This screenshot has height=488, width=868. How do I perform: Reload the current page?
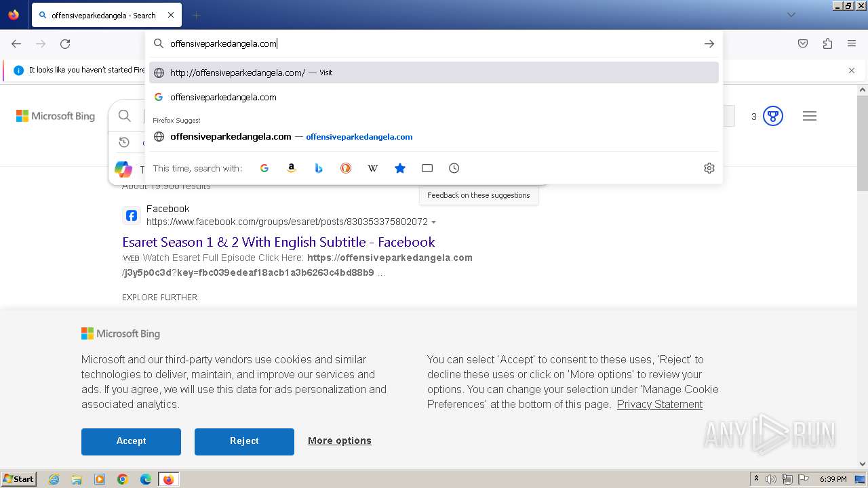pos(65,43)
